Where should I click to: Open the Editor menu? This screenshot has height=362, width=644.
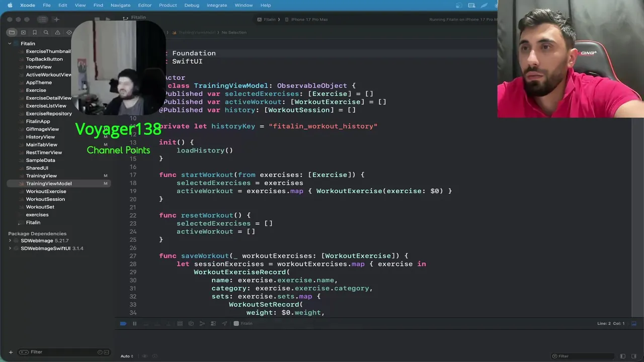144,5
